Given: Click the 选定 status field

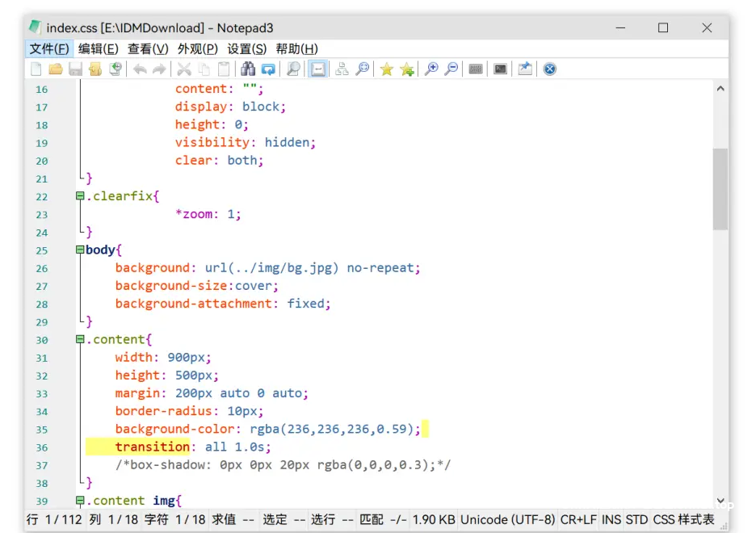Looking at the screenshot, I should click(284, 519).
